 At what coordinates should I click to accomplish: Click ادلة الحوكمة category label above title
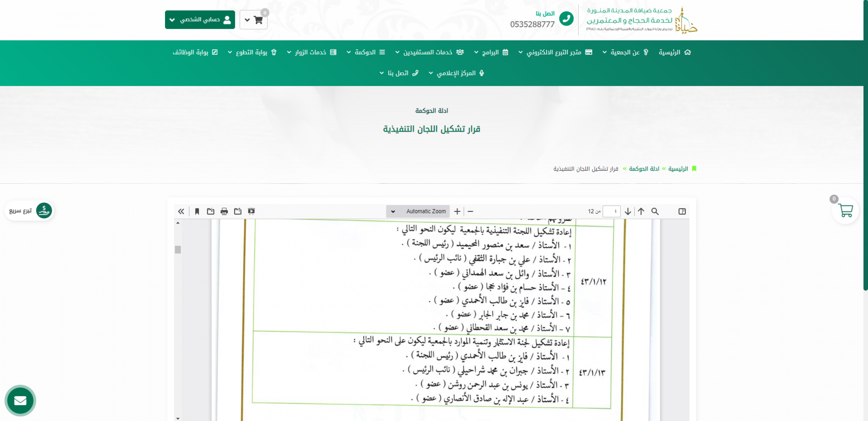(x=431, y=111)
